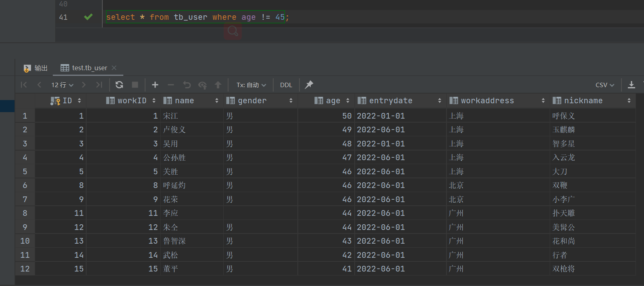Click the DDL button
This screenshot has width=644, height=286.
(x=286, y=85)
